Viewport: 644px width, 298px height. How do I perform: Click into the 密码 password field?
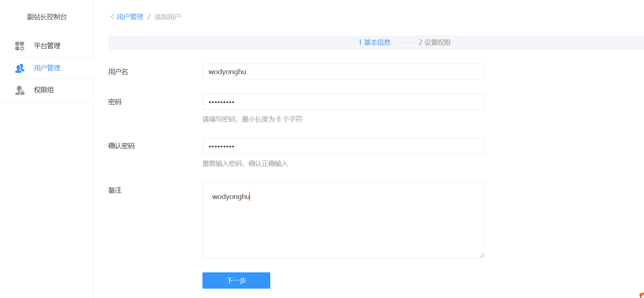coord(343,102)
